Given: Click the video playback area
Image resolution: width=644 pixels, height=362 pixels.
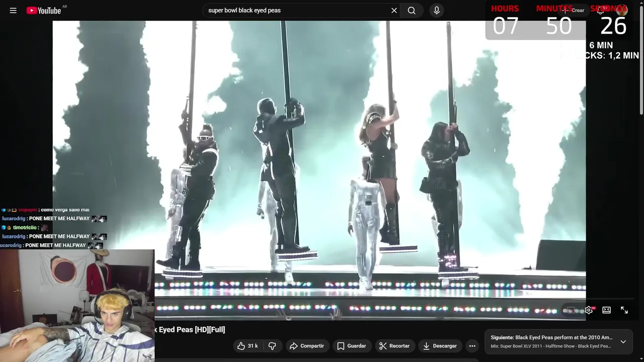Looking at the screenshot, I should 319,170.
